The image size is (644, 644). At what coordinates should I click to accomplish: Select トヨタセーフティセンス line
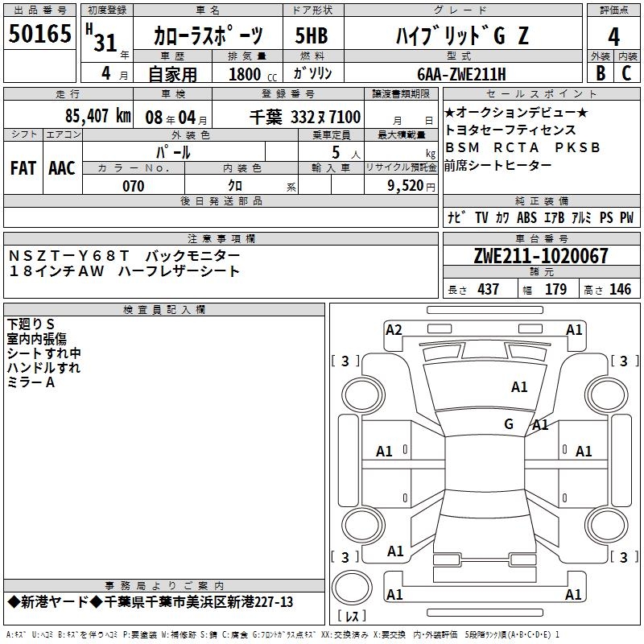(x=510, y=130)
